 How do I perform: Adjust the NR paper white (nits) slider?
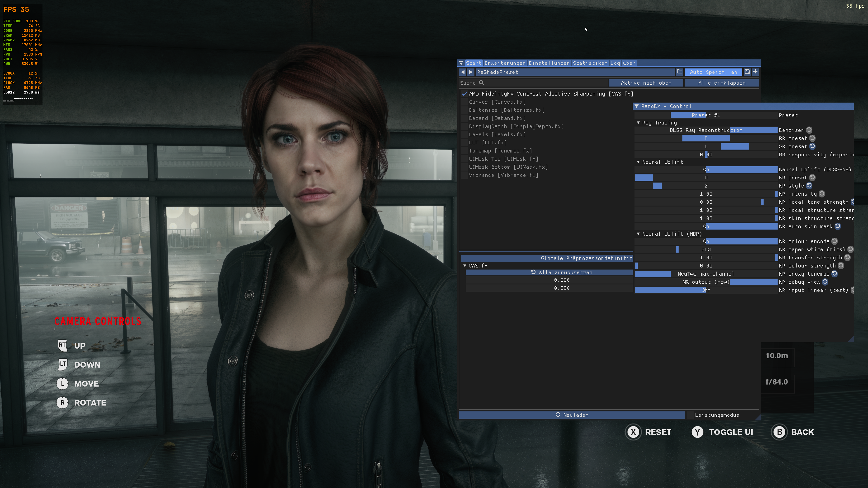click(x=706, y=249)
